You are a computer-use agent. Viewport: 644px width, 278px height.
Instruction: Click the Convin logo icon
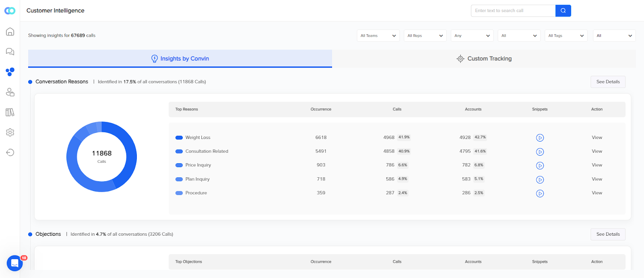click(x=10, y=11)
